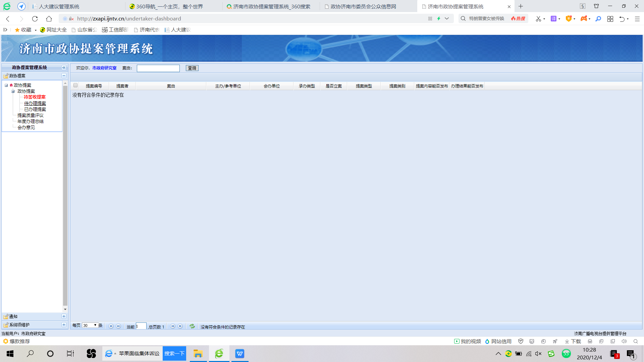
Task: Refresh the table with the green arrows icon
Action: click(192, 326)
